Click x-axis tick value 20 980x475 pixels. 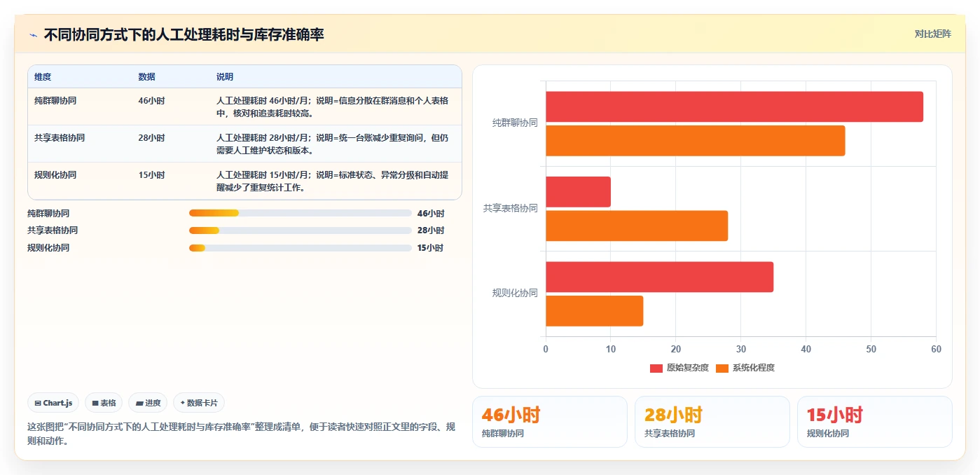[x=676, y=349]
